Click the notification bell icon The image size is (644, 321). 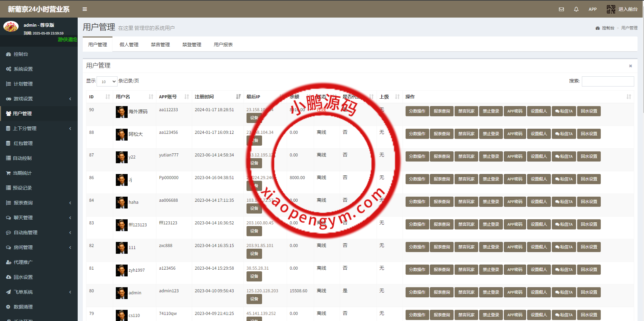[576, 9]
